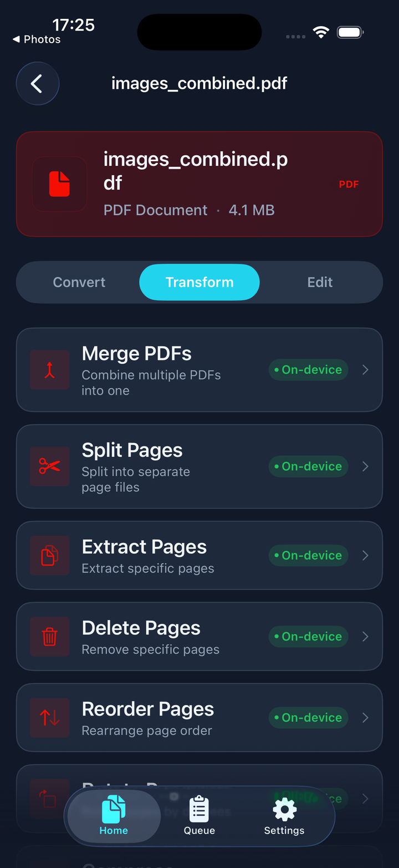399x868 pixels.
Task: Tap On-device badge on Delete Pages
Action: tap(309, 637)
